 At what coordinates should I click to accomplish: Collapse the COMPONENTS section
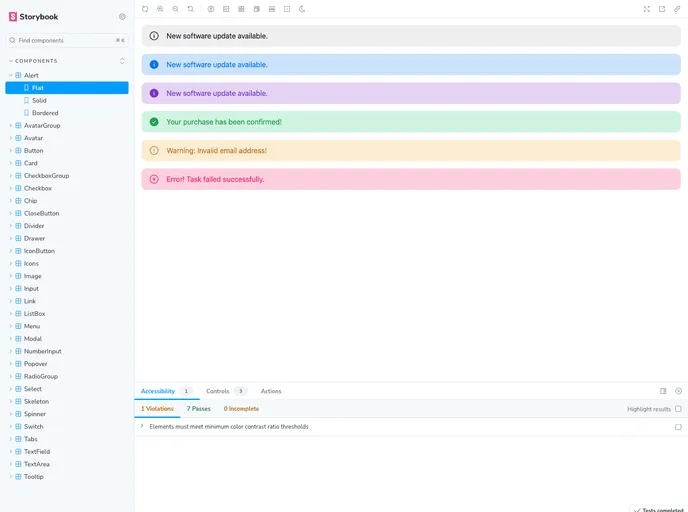coord(33,61)
